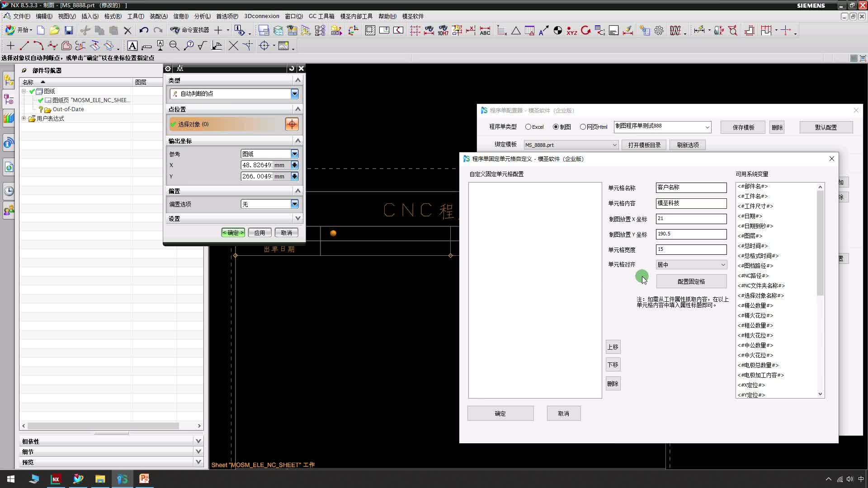Open Roles people tab on left sidebar

9,211
